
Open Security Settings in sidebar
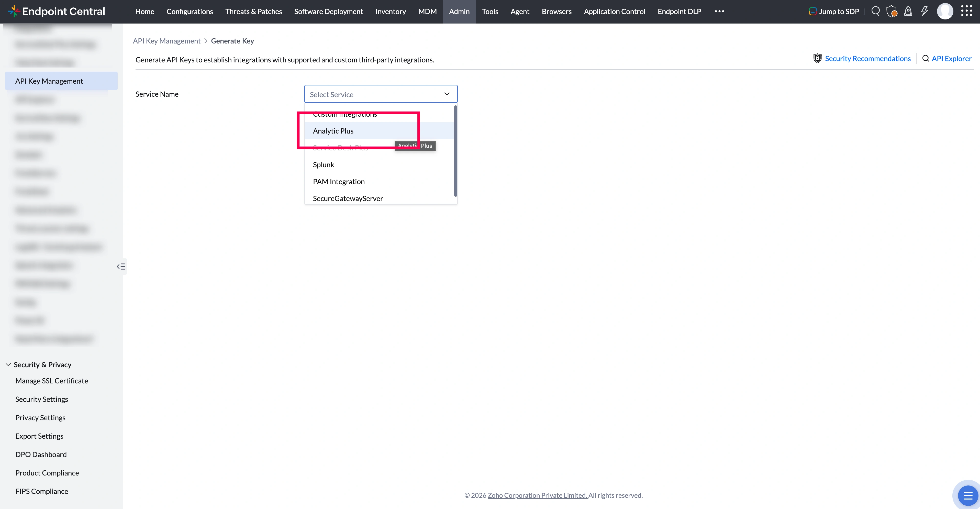(41, 399)
